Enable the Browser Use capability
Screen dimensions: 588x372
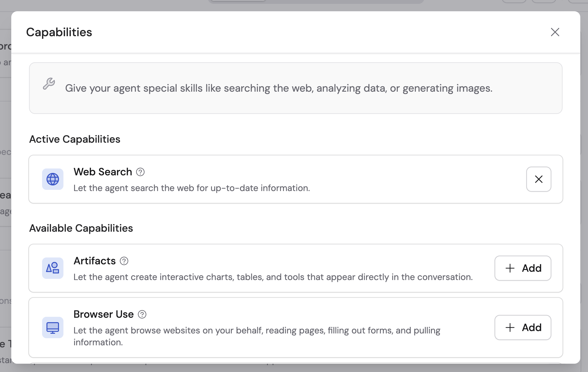click(x=523, y=328)
